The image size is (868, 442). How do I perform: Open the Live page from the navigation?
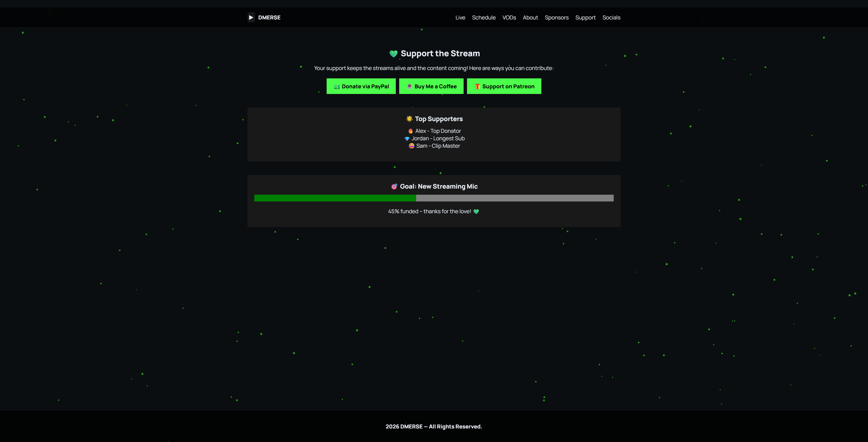point(460,17)
